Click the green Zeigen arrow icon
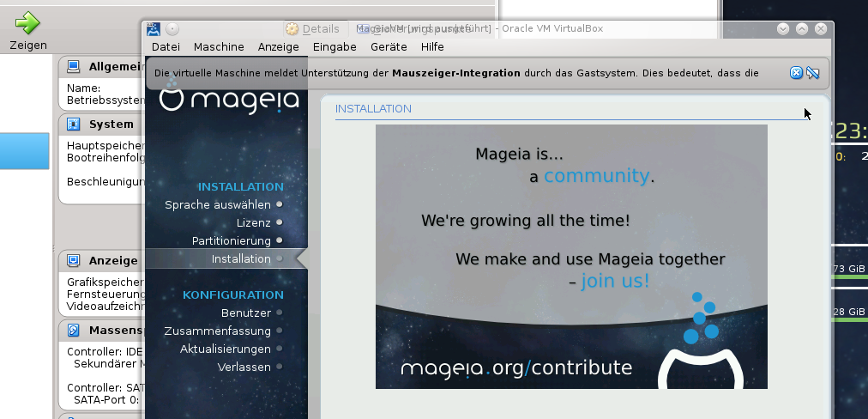 coord(27,22)
